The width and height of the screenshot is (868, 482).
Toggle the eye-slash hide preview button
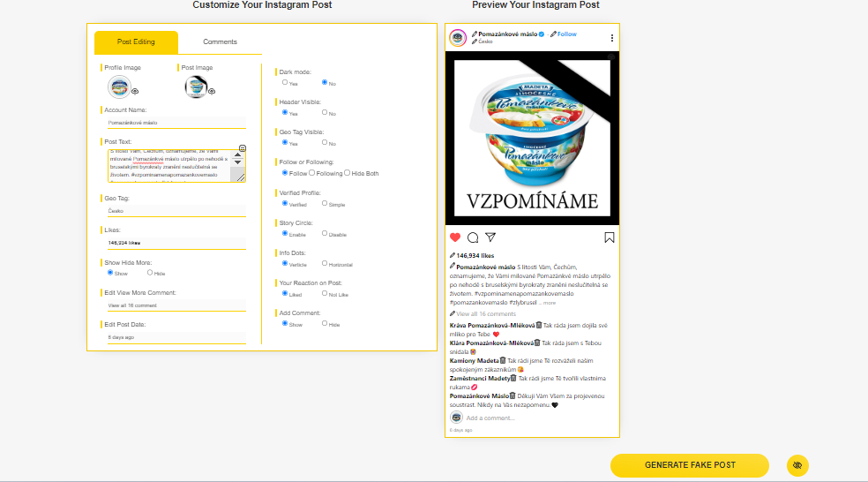pos(797,465)
